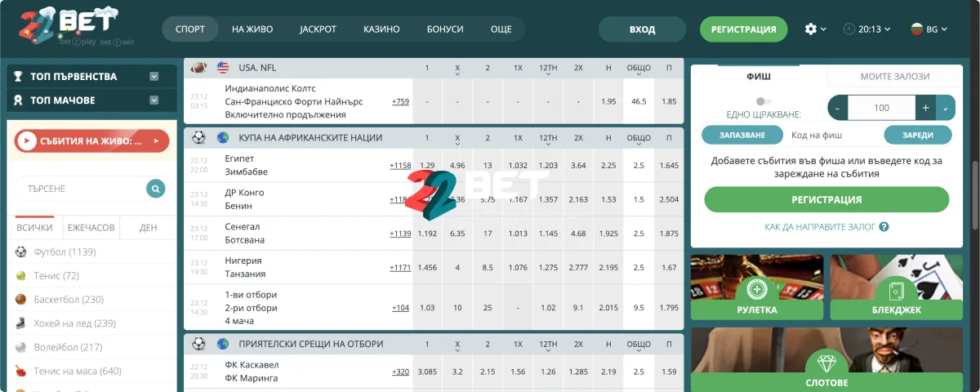This screenshot has width=980, height=392.
Task: Click the Код на фиш input field
Action: pyautogui.click(x=833, y=135)
